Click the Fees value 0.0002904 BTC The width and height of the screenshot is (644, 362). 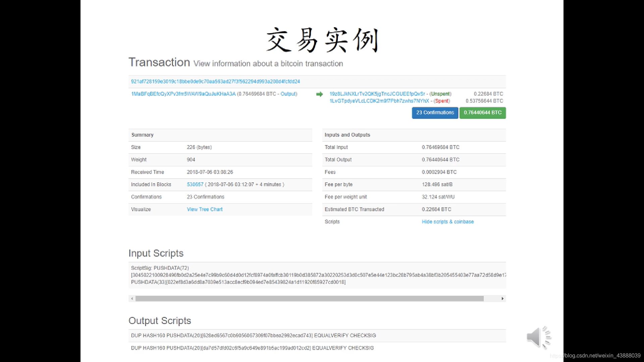(x=439, y=172)
